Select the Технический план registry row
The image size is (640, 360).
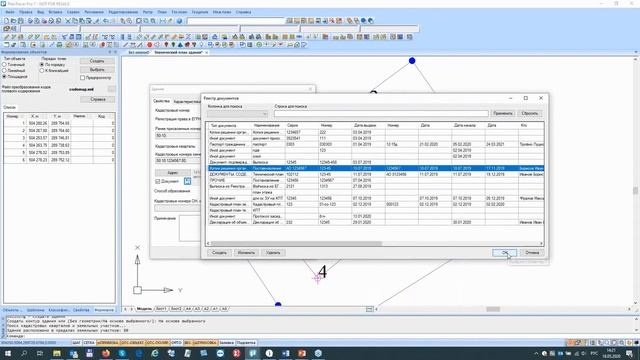coord(376,174)
